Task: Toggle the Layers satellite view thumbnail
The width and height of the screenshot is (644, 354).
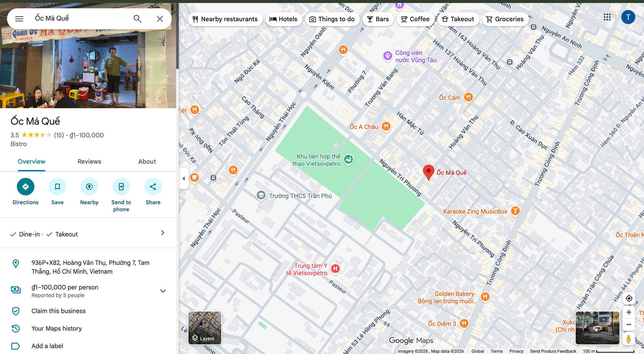Action: (205, 328)
